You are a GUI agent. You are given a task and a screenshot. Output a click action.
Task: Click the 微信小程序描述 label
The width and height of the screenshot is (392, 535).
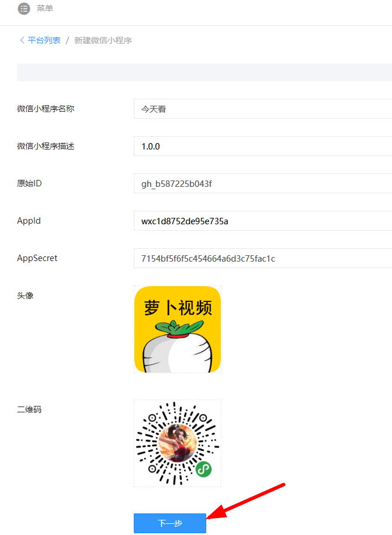46,146
